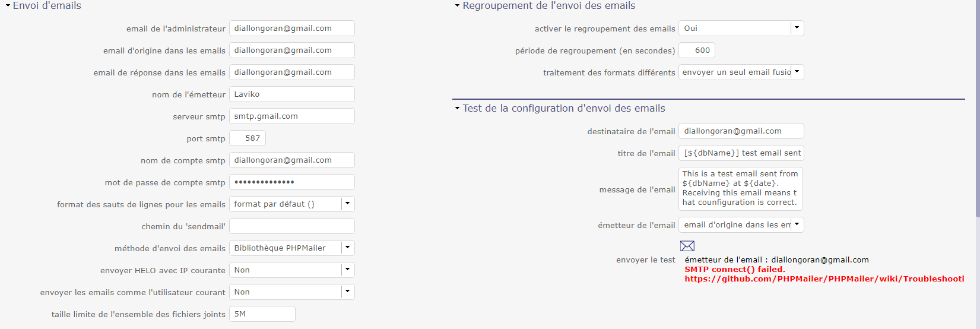Focus the mot de passe de compte smtp field
This screenshot has width=980, height=329.
point(291,182)
